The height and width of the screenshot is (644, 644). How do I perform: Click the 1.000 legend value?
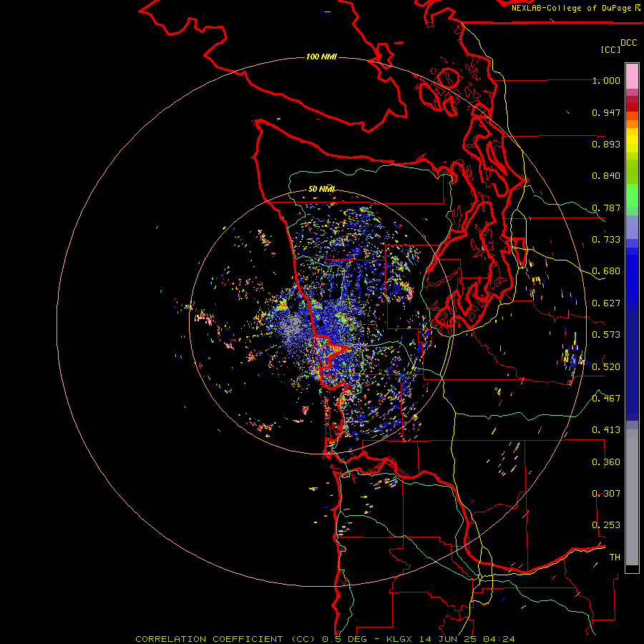(606, 80)
